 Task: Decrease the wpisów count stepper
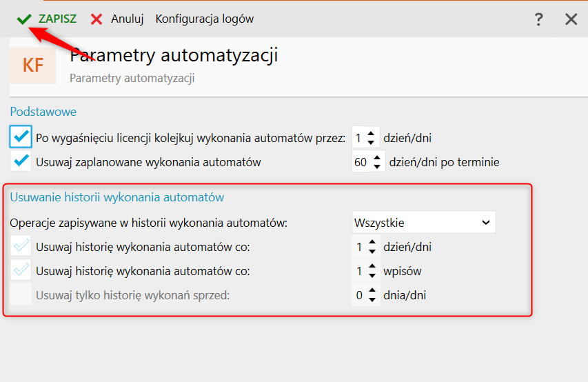click(372, 276)
